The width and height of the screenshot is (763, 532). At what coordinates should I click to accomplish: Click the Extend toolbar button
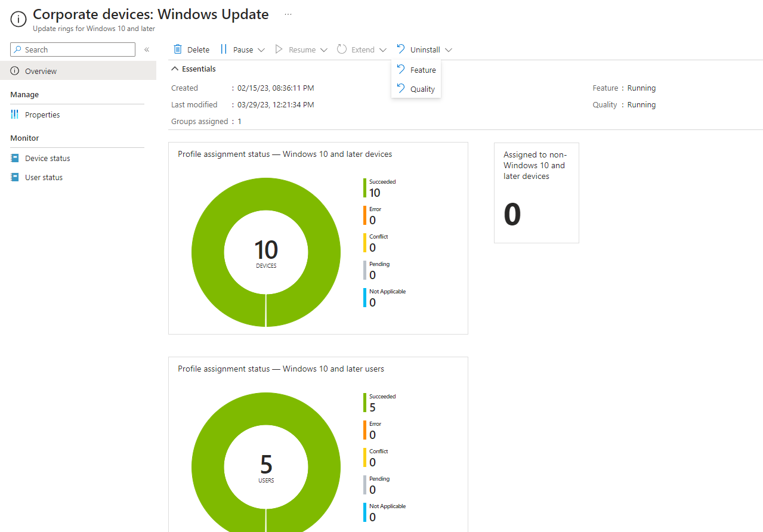tap(362, 50)
